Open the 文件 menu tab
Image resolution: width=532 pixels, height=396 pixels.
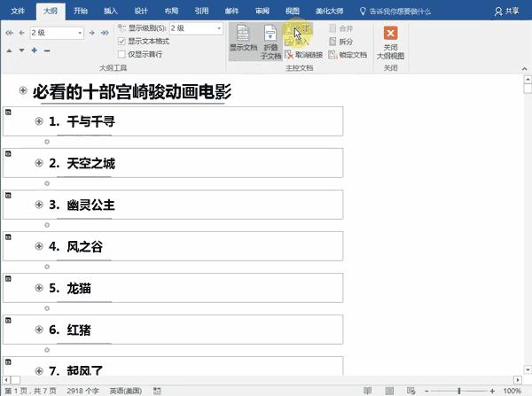[18, 11]
